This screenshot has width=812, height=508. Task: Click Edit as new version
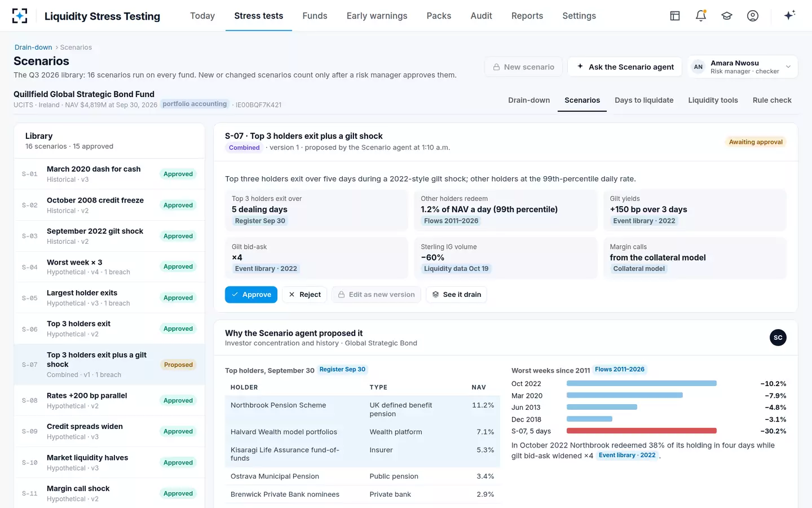(376, 295)
